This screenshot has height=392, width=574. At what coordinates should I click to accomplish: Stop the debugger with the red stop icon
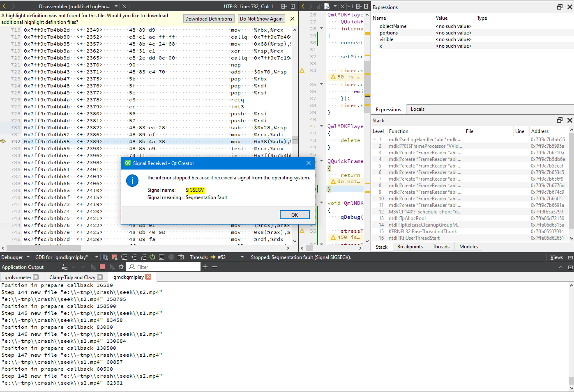coord(115,257)
